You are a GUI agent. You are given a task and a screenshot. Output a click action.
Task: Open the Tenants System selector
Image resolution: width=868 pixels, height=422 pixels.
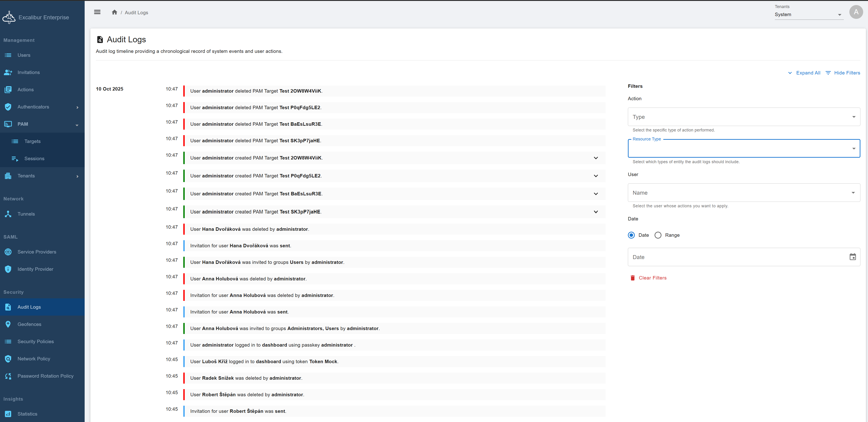pos(808,14)
